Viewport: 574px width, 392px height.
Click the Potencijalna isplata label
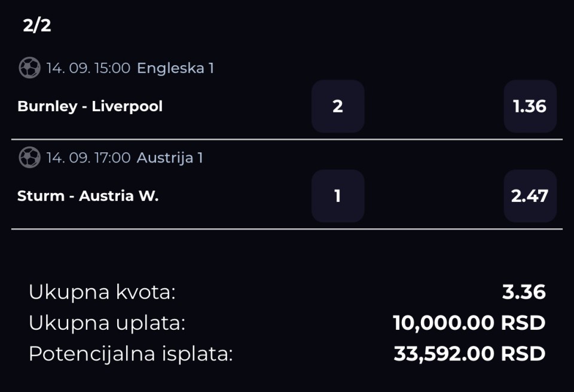(x=131, y=354)
